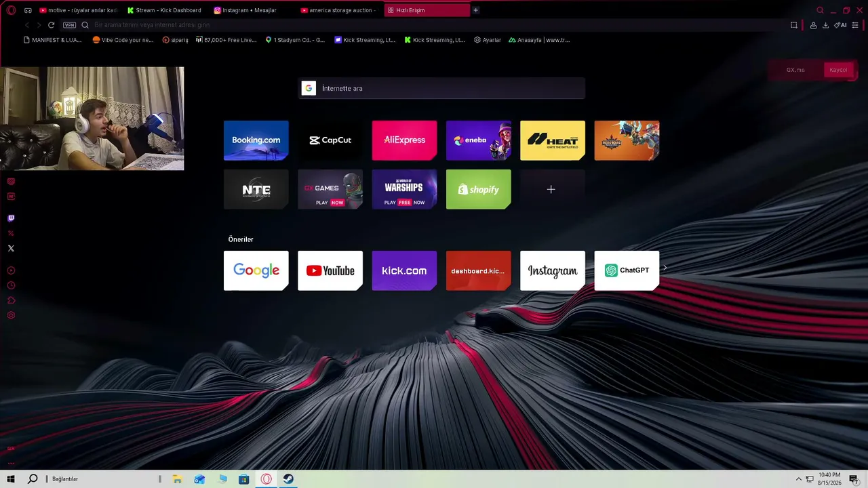This screenshot has width=868, height=488.
Task: Open ChatGPT suggestion tile
Action: (627, 270)
